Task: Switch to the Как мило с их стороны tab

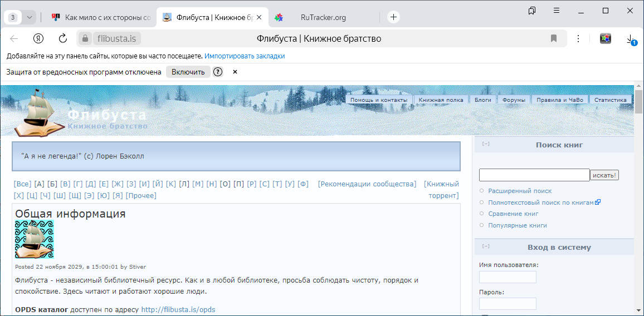Action: [102, 17]
